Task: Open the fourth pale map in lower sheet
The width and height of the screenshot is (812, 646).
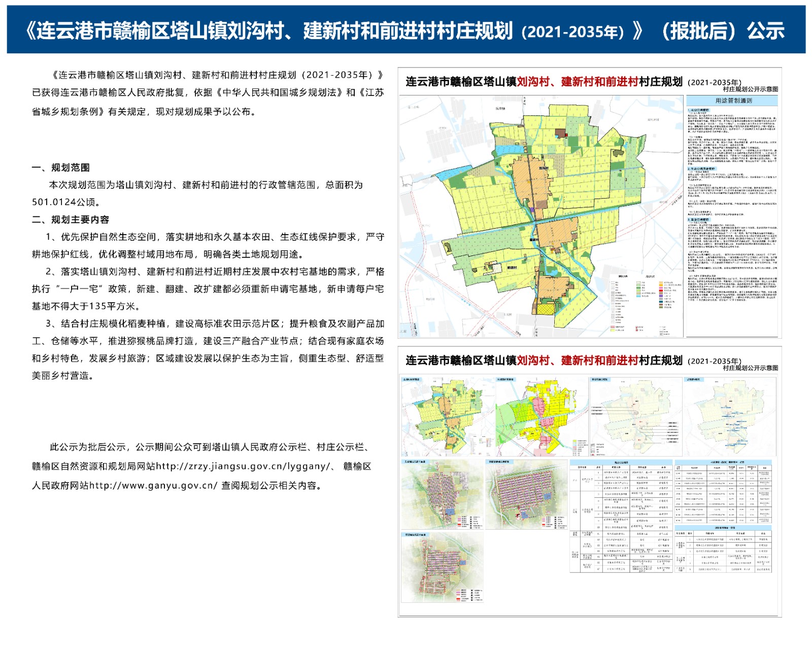Action: coord(729,416)
